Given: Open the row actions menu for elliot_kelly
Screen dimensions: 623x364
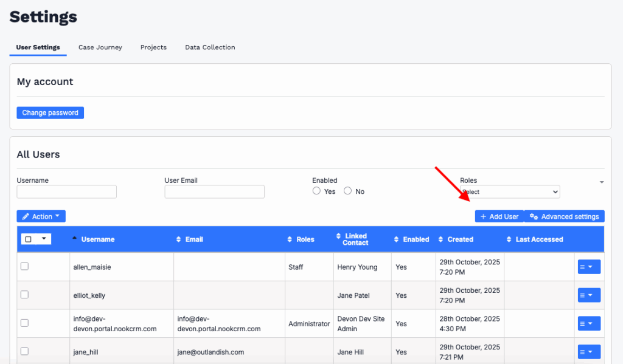Looking at the screenshot, I should [588, 295].
